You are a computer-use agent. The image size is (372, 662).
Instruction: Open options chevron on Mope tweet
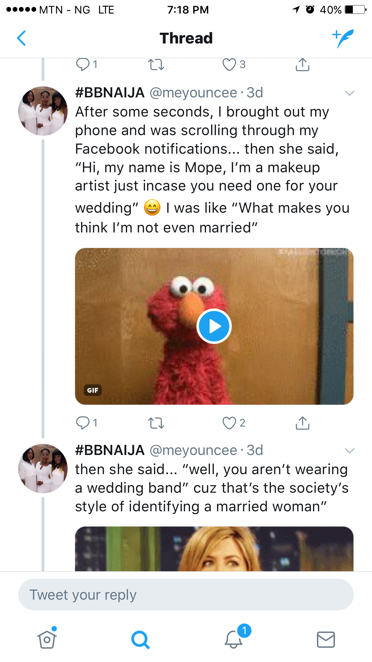click(x=350, y=93)
